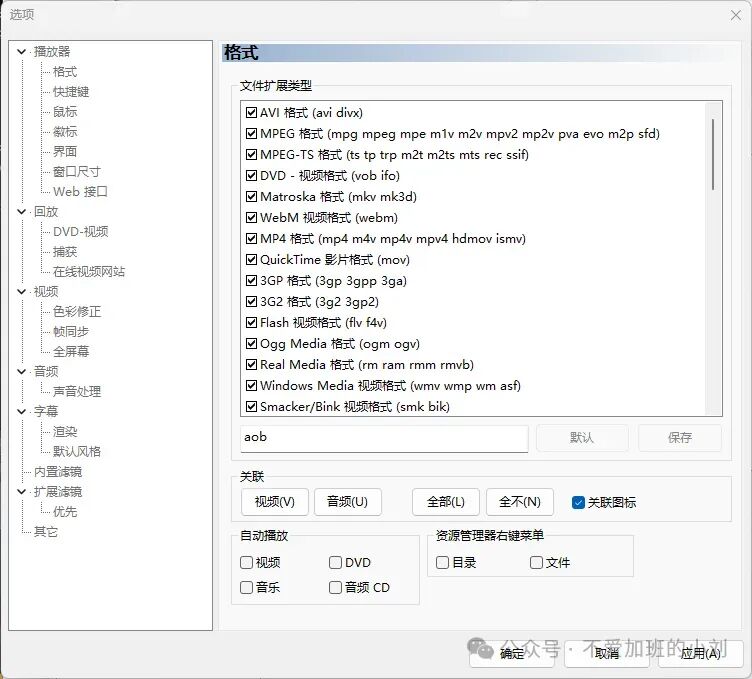Select all formats with 全部(L)
Viewport: 752px width, 679px height.
point(446,502)
